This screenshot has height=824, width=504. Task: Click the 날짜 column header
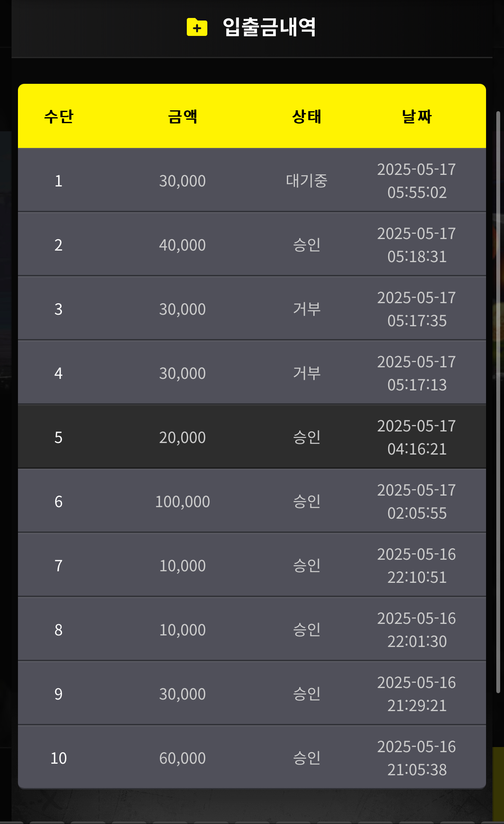[x=417, y=116]
